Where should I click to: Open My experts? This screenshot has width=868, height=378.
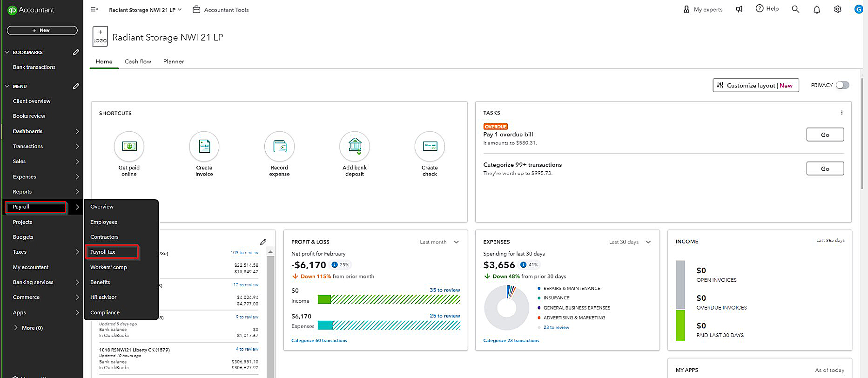coord(703,9)
